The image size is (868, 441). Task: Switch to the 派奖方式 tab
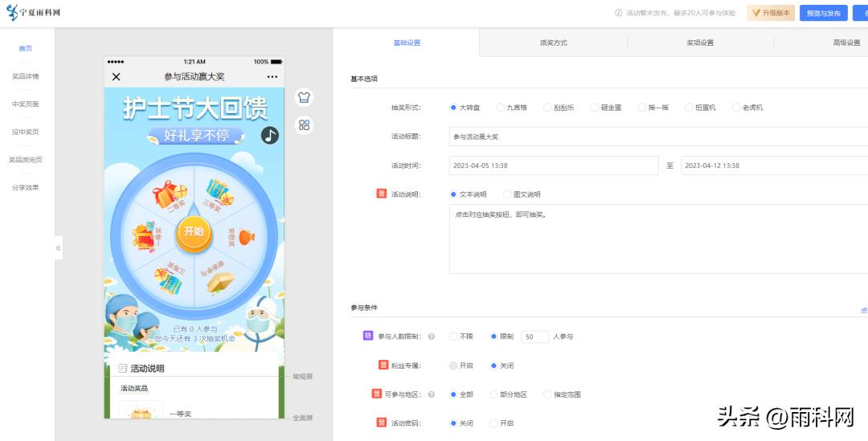554,43
